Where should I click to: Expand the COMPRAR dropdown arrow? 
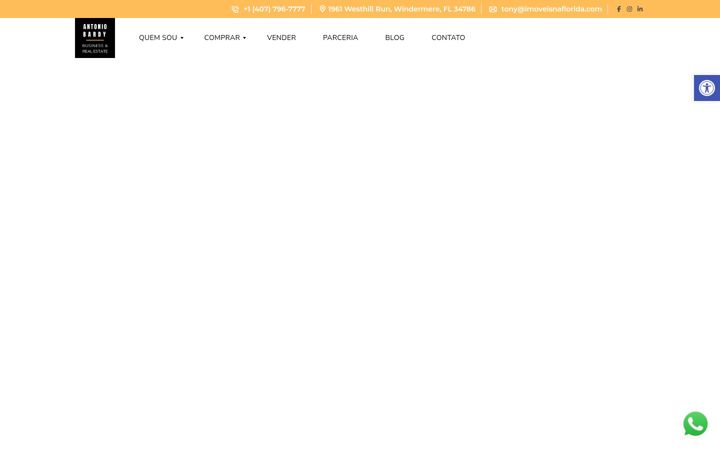click(x=244, y=38)
